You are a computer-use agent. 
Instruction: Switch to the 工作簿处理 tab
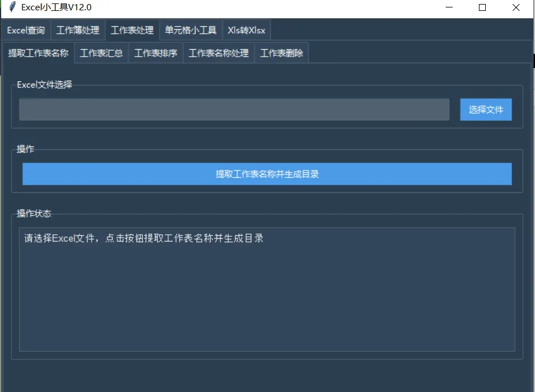pos(78,30)
